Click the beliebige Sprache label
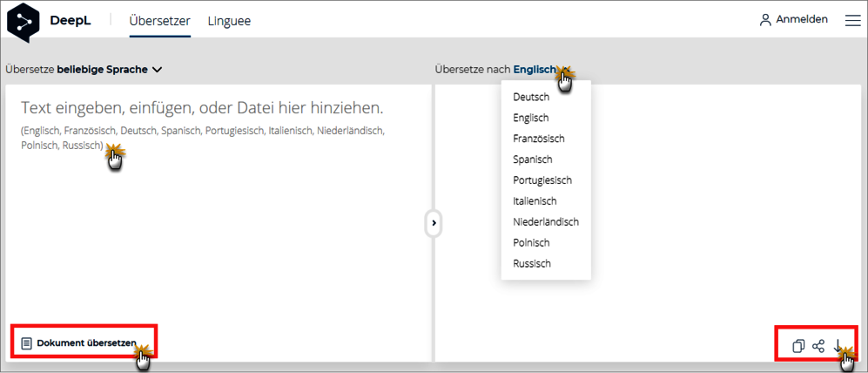Viewport: 868px width, 373px height. [103, 70]
